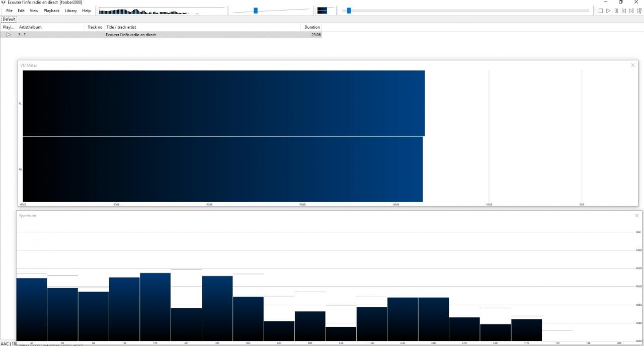Sort by the Title / track artist column

point(202,27)
